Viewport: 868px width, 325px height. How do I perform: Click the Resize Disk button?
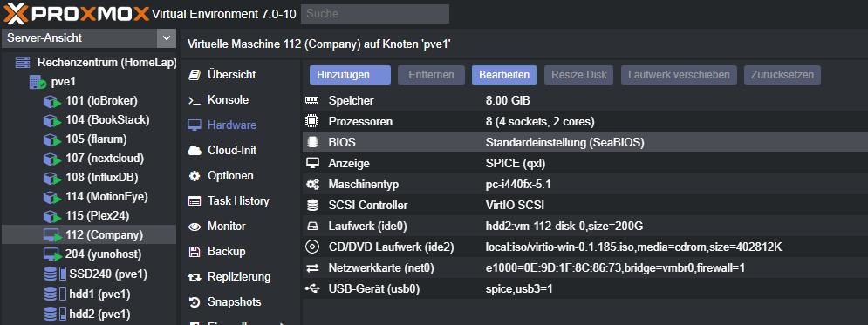(x=579, y=75)
